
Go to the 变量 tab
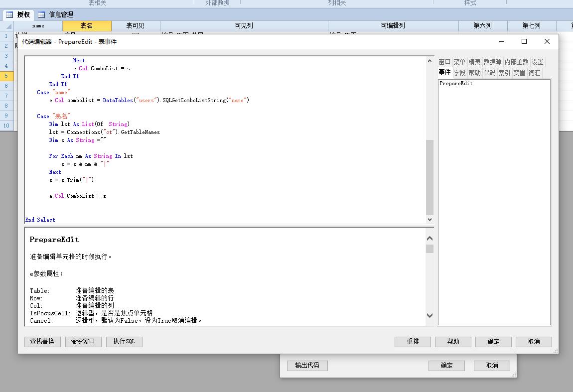coord(519,73)
